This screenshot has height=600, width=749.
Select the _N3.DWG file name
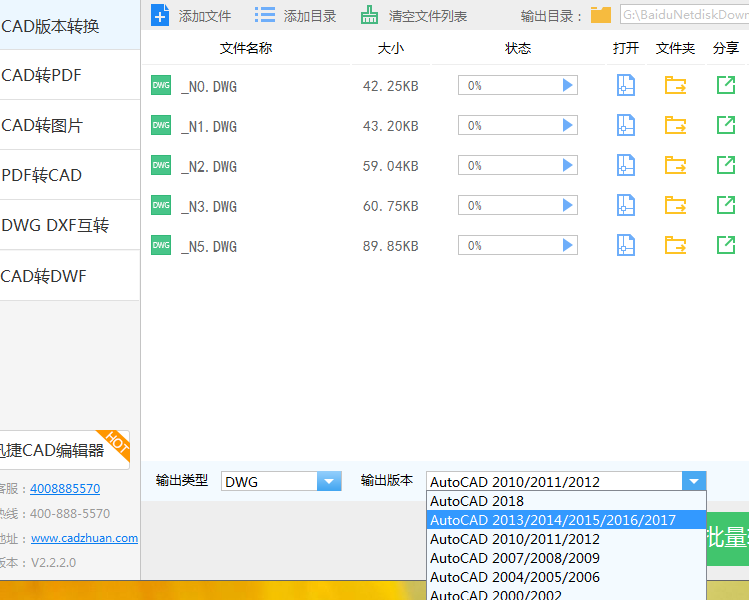(x=209, y=207)
